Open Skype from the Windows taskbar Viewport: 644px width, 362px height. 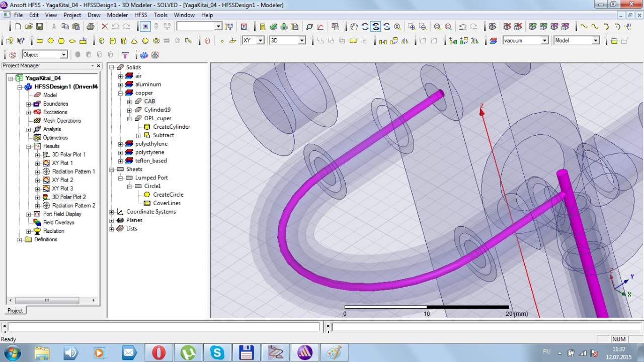point(217,352)
